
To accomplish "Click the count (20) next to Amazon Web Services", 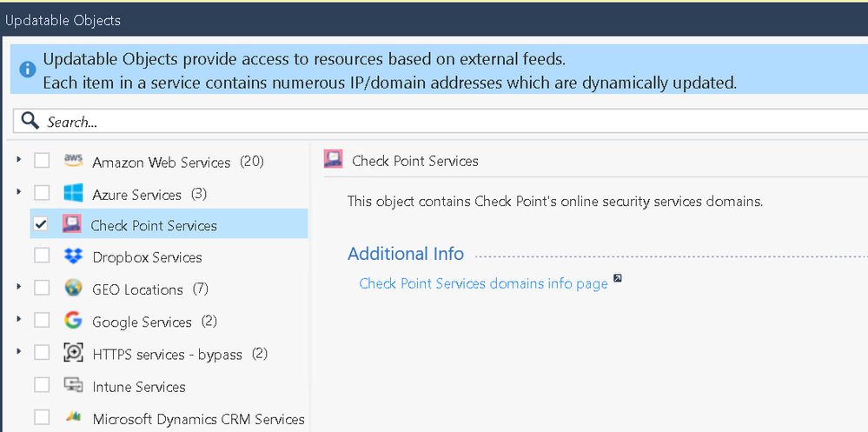I will 252,162.
